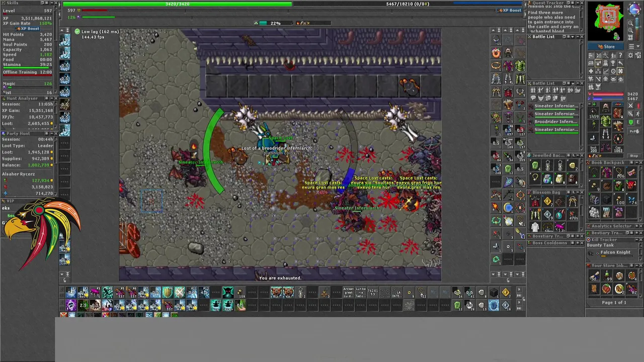Close the Quest Tracker panel
644x362 pixels.
coord(582,3)
